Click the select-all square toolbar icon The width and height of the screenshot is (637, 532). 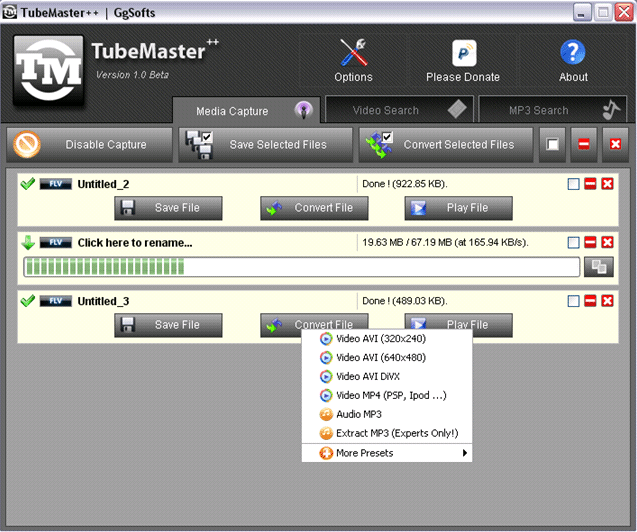click(x=552, y=145)
